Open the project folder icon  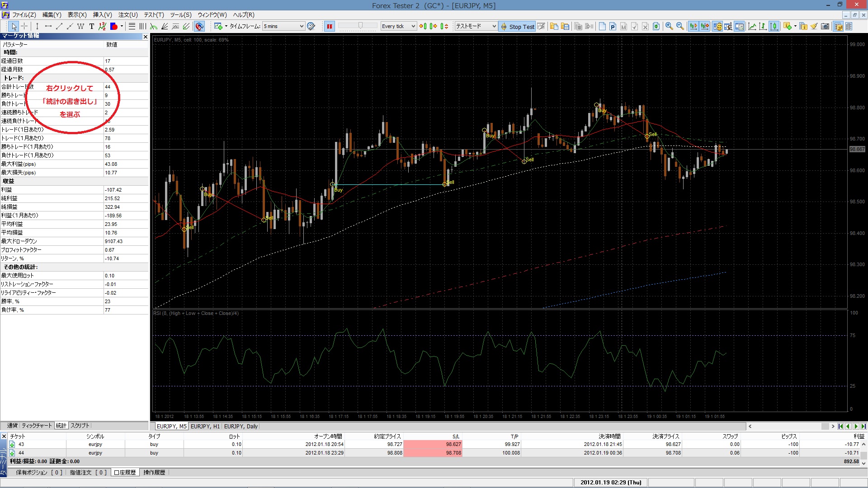[554, 26]
